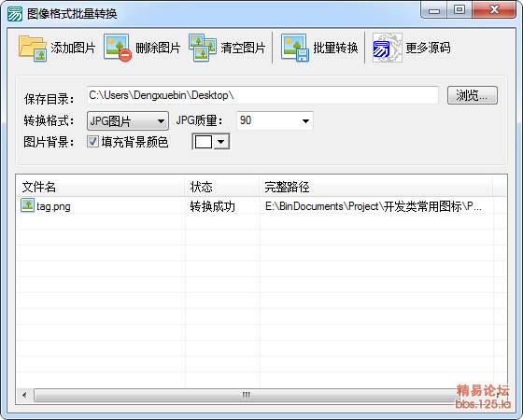Click the 浏览... button

coord(473,95)
